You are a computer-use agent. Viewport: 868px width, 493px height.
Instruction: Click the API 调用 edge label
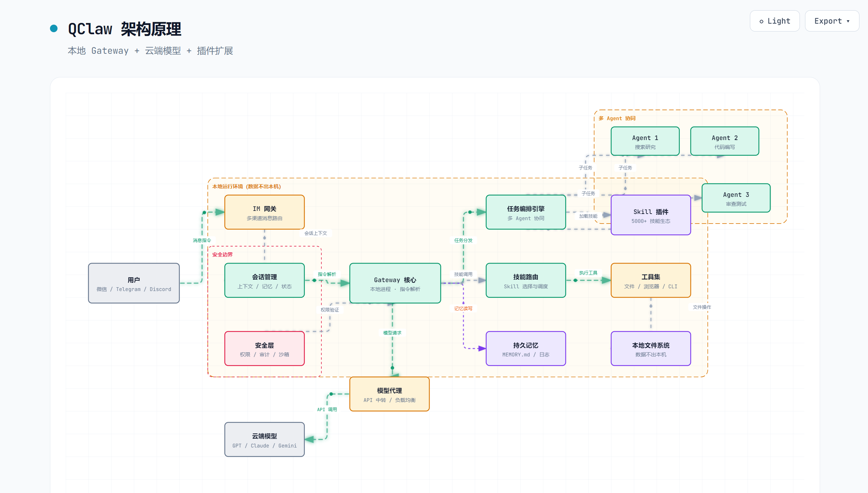coord(327,409)
